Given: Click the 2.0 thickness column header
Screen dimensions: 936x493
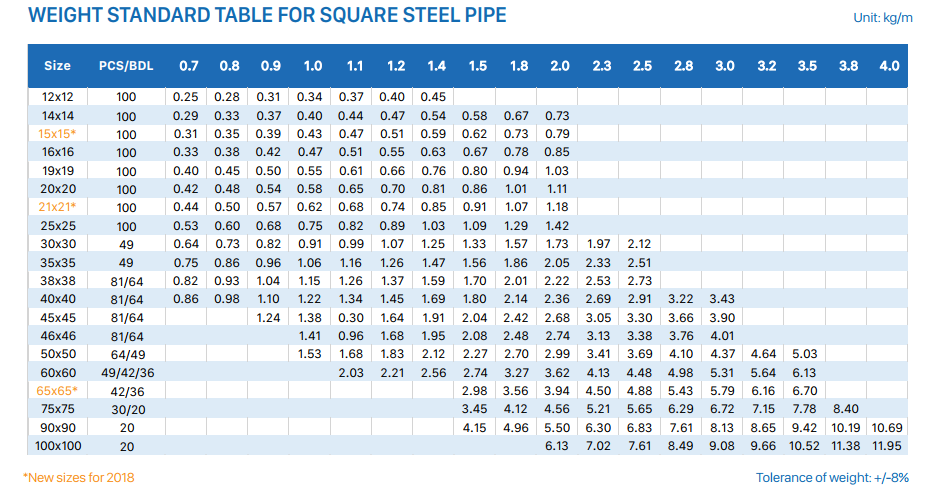Looking at the screenshot, I should [559, 66].
